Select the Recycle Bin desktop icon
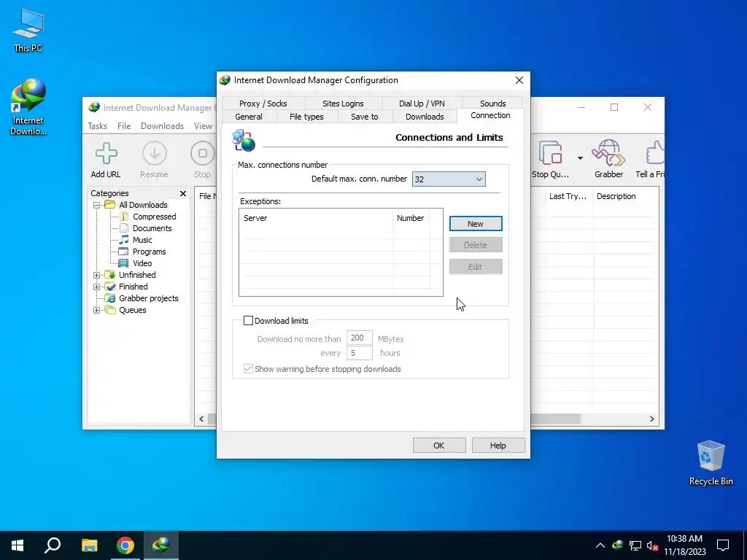Screen dimensions: 747x560 coord(711,462)
